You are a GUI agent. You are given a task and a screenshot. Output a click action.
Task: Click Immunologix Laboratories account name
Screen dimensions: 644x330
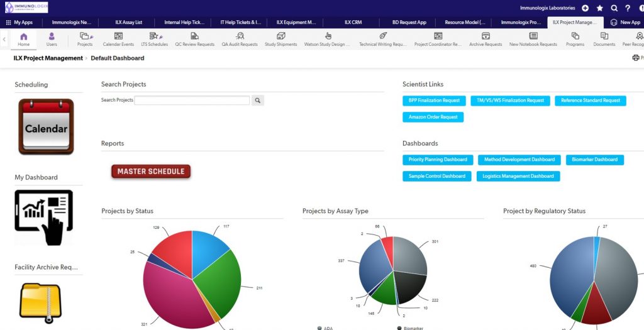tap(548, 8)
